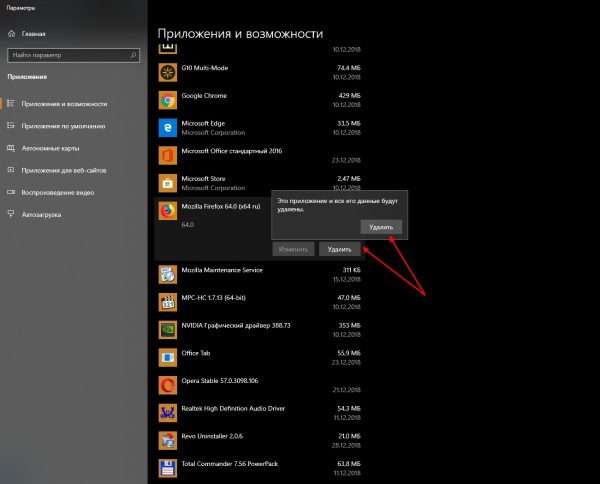The width and height of the screenshot is (600, 484).
Task: Click the 63,8 МБ Total Commander size
Action: coord(349,464)
